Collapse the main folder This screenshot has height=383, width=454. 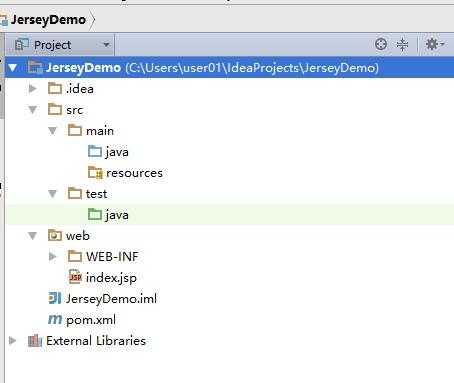point(52,131)
